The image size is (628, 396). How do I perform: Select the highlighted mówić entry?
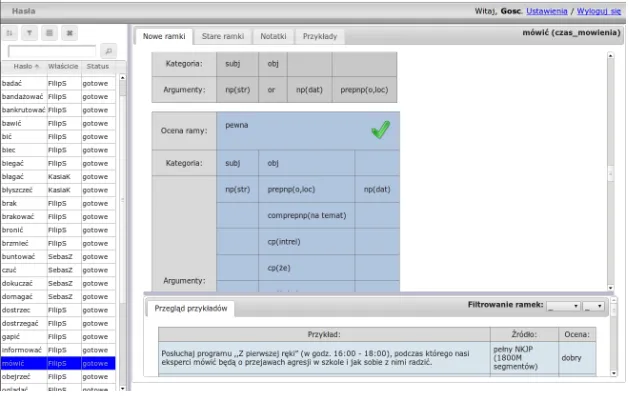58,363
